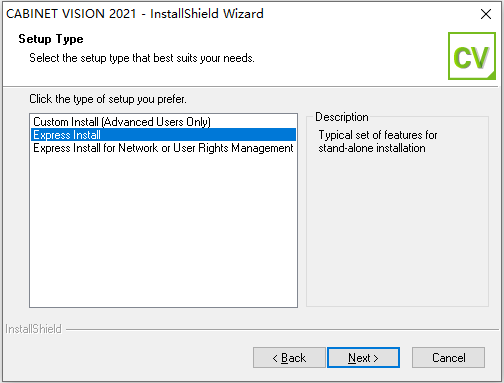Choose the highlighted Express Install option

(x=163, y=135)
